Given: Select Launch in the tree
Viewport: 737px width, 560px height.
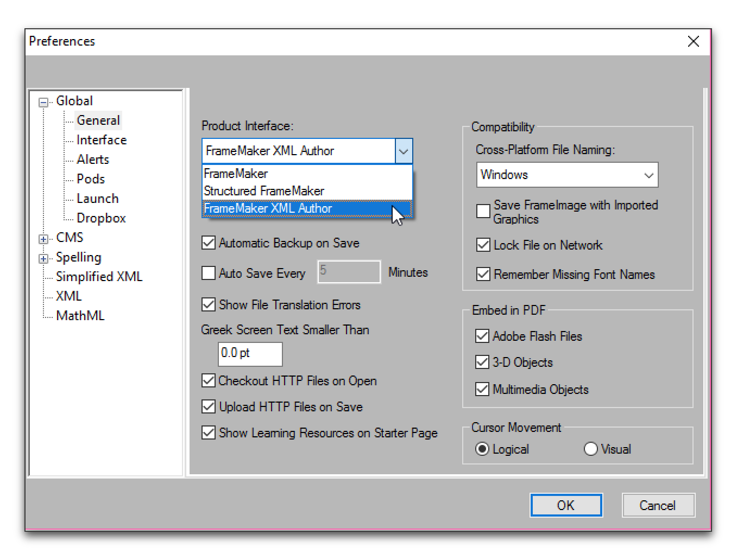Looking at the screenshot, I should pyautogui.click(x=98, y=199).
